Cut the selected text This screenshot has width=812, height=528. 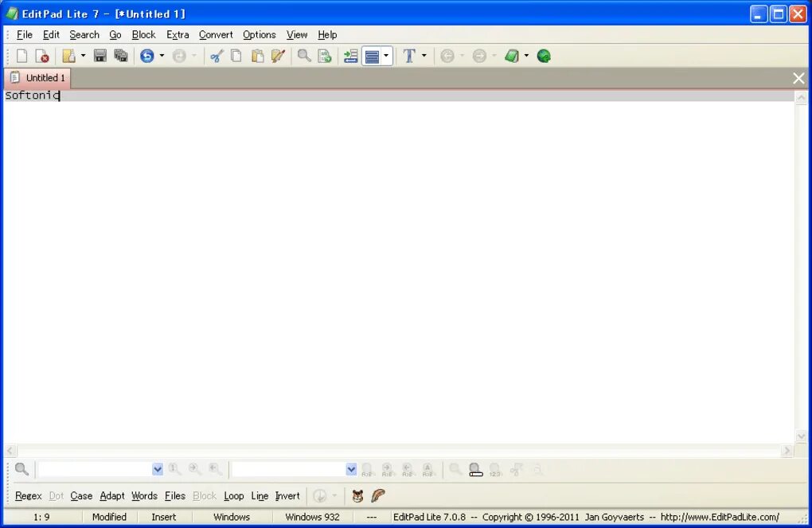tap(217, 55)
